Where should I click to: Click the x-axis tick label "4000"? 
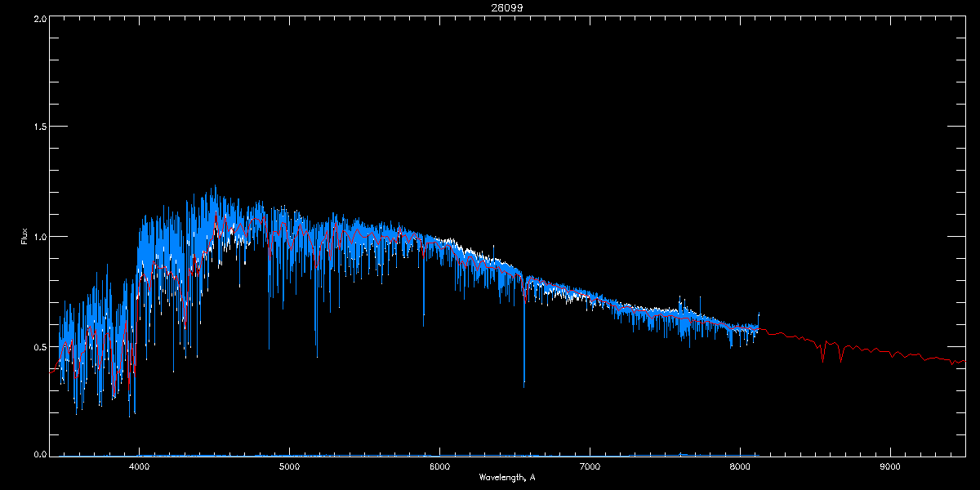click(140, 467)
